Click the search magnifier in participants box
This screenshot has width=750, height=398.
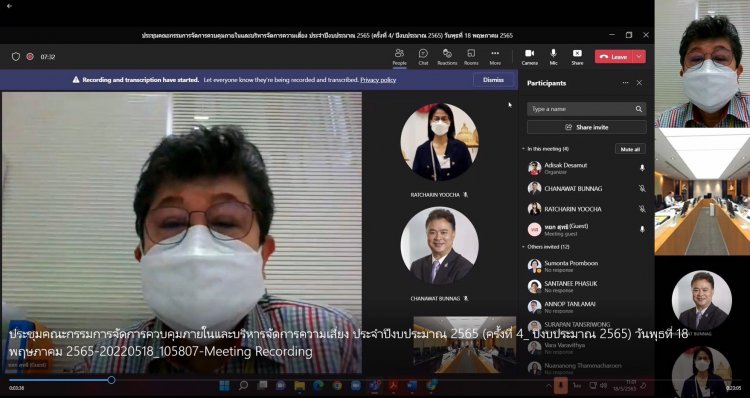639,109
